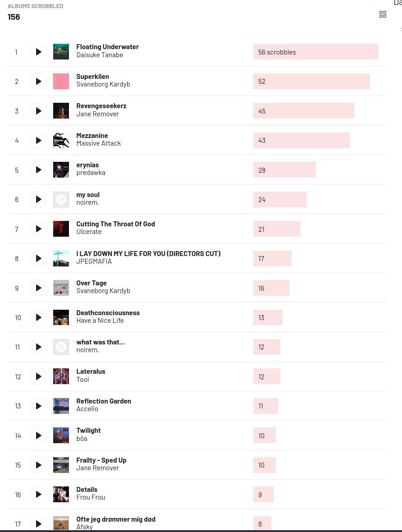
Task: Open Deathconsciousness album cover thumbnail
Action: (x=61, y=317)
